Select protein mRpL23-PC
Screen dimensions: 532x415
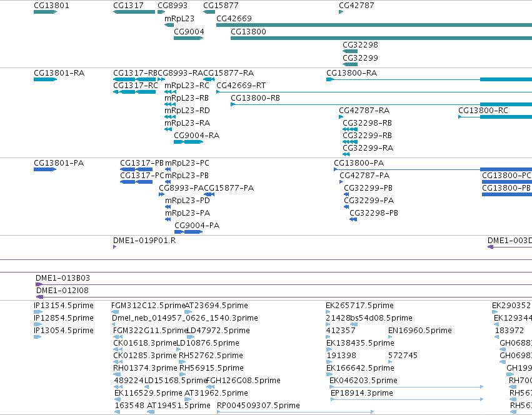point(188,163)
